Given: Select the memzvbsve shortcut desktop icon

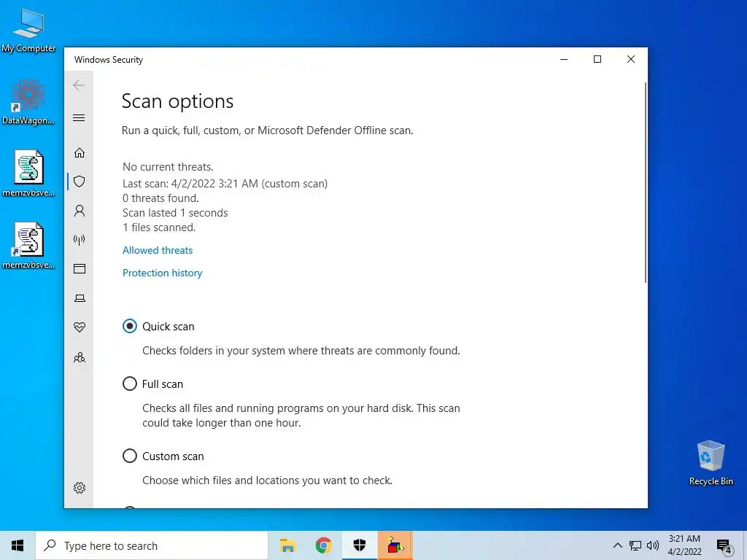Looking at the screenshot, I should tap(28, 246).
